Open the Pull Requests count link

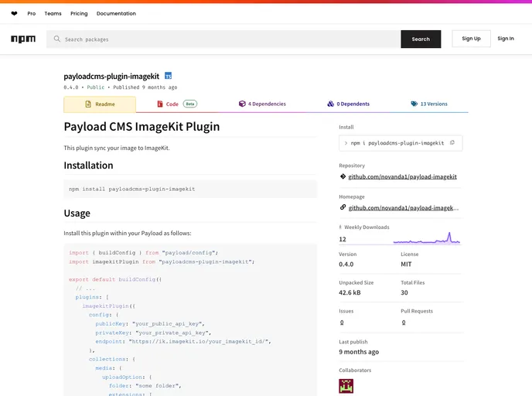pos(404,322)
